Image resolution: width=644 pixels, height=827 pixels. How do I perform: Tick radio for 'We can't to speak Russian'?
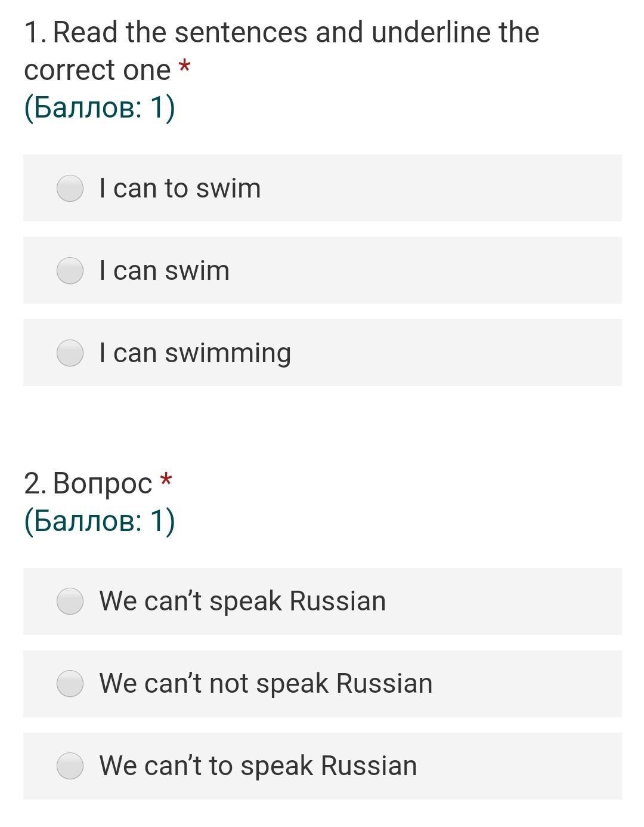pyautogui.click(x=70, y=766)
